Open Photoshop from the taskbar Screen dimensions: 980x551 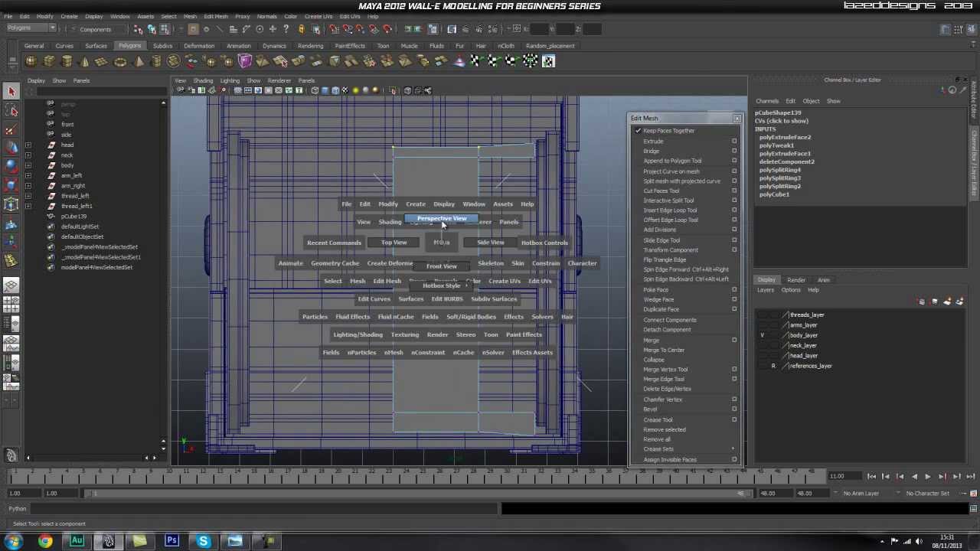click(x=171, y=542)
